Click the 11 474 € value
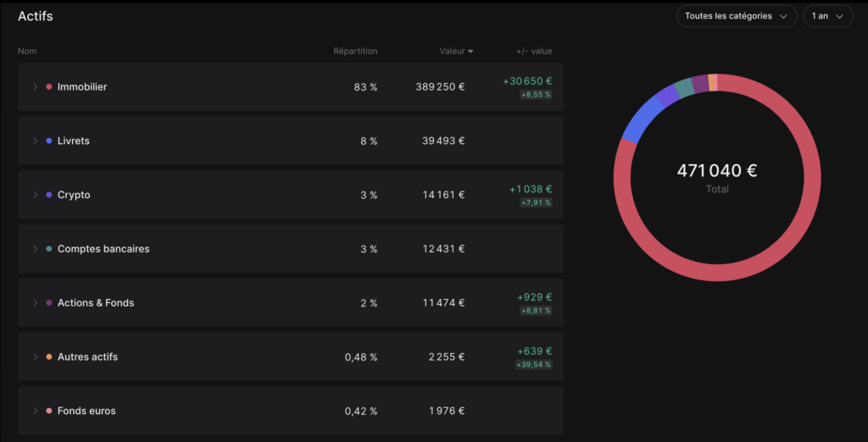Image resolution: width=868 pixels, height=442 pixels. (x=444, y=302)
